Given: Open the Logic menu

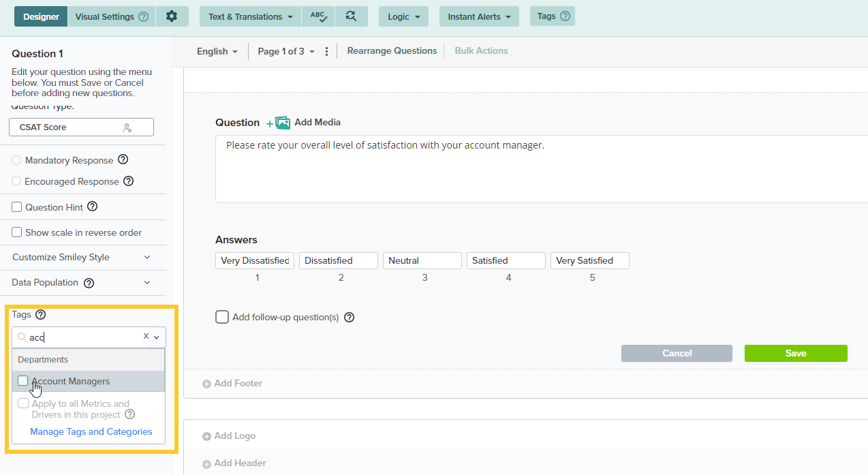Looking at the screenshot, I should pos(403,16).
